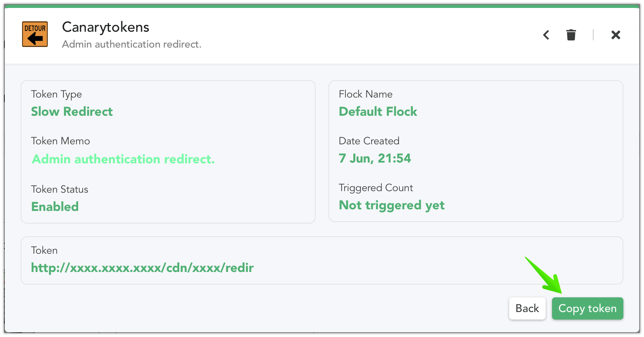This screenshot has height=337, width=644.
Task: Close the dialog with the X icon
Action: click(615, 35)
